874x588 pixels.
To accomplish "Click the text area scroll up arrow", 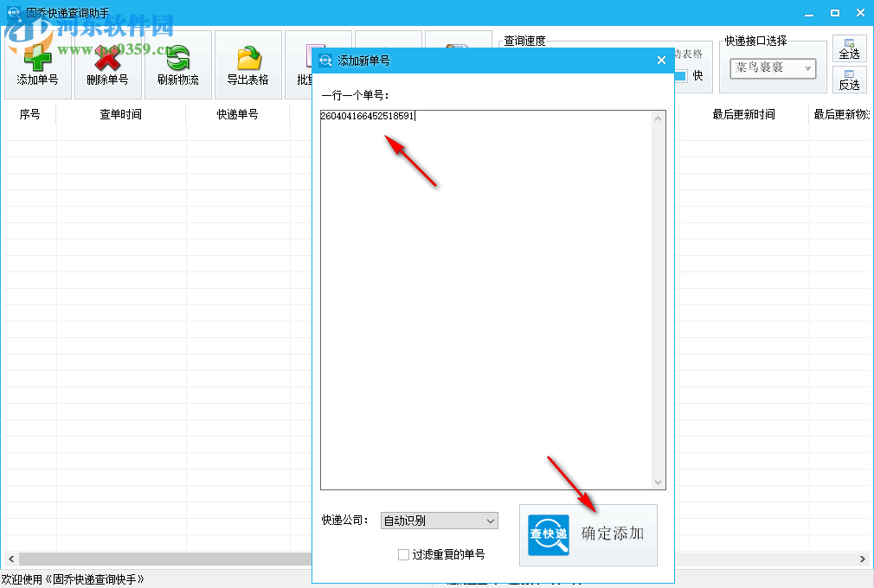I will 659,118.
